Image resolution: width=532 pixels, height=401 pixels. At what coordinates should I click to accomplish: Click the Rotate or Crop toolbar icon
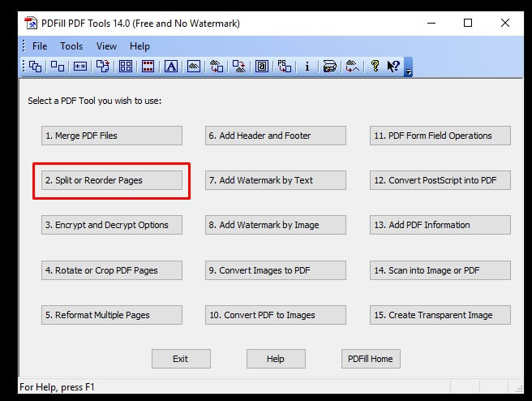click(x=103, y=67)
